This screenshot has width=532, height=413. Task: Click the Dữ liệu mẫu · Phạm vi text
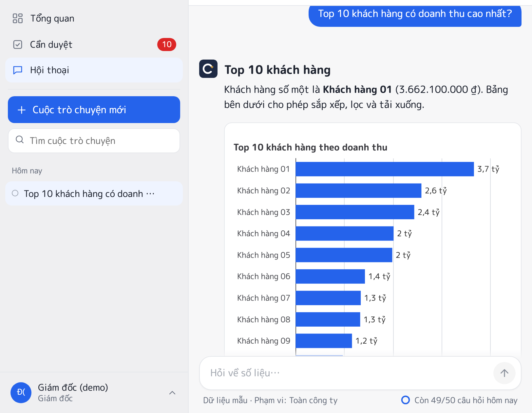(270, 400)
